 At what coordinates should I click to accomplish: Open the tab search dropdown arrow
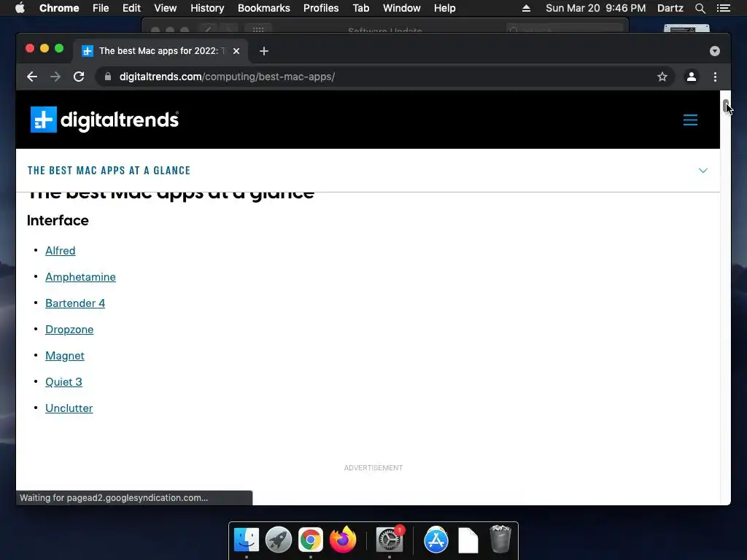(715, 51)
